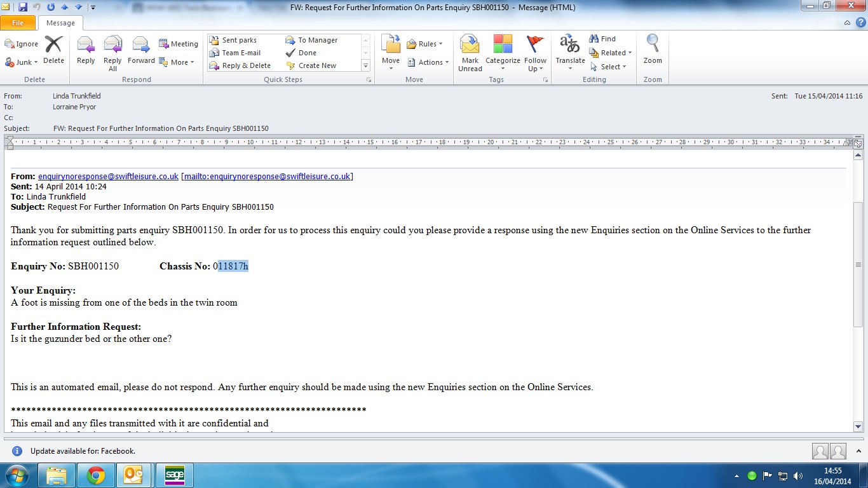Click the message scrollbar down arrow

click(x=858, y=427)
